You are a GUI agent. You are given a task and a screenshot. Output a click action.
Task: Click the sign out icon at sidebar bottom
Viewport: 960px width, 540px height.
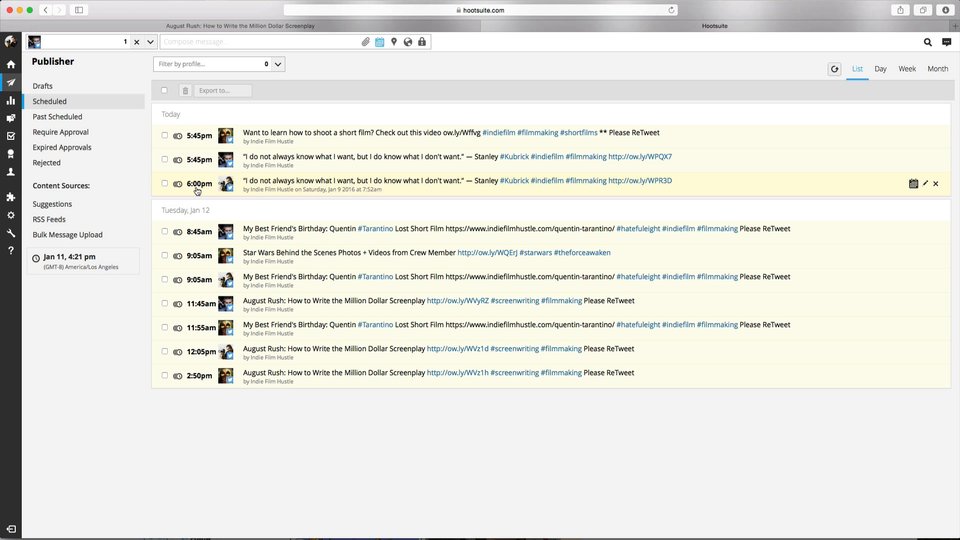click(x=10, y=529)
